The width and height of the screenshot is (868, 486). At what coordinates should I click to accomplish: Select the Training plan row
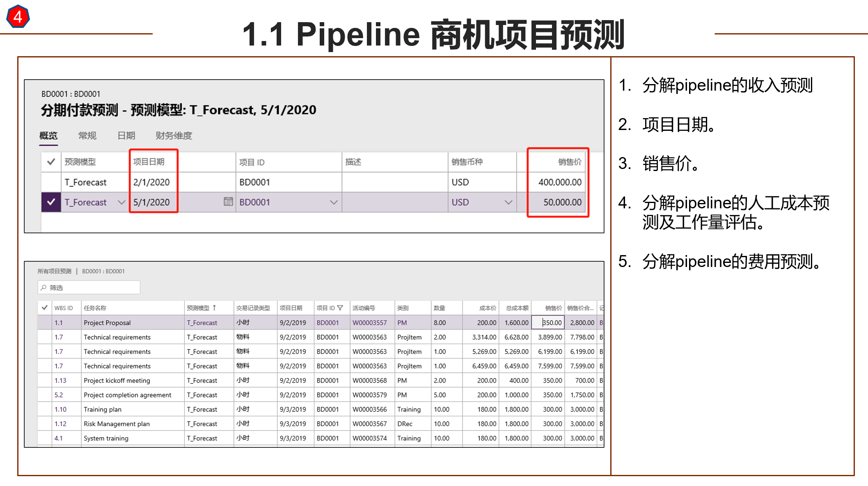coord(320,409)
